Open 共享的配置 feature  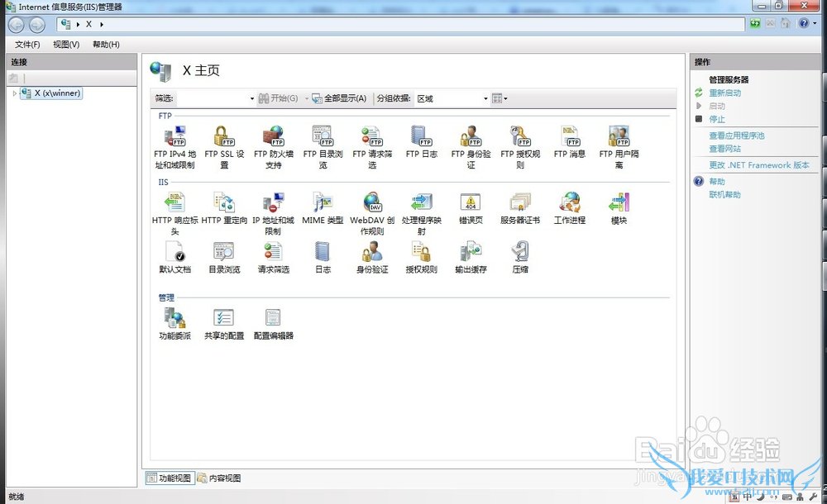point(224,324)
